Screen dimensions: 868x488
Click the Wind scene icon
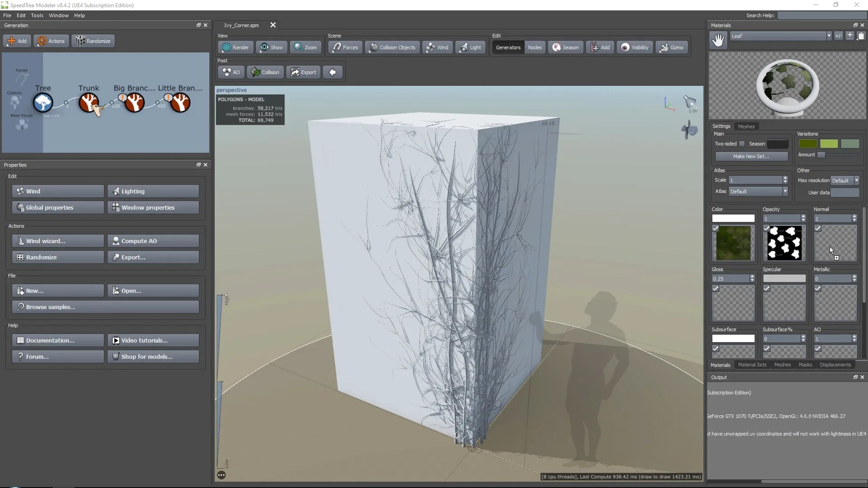(x=431, y=47)
